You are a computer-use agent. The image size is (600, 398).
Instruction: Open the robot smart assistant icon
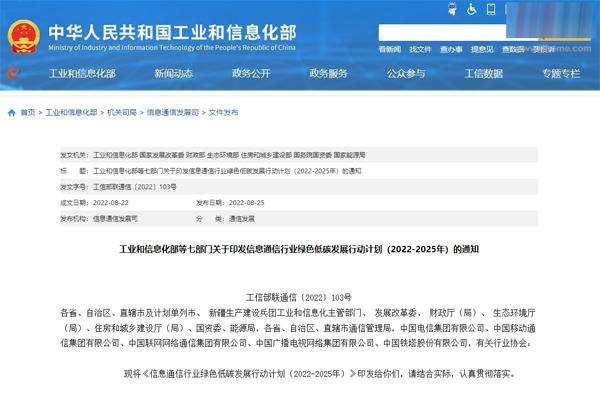coord(452,9)
